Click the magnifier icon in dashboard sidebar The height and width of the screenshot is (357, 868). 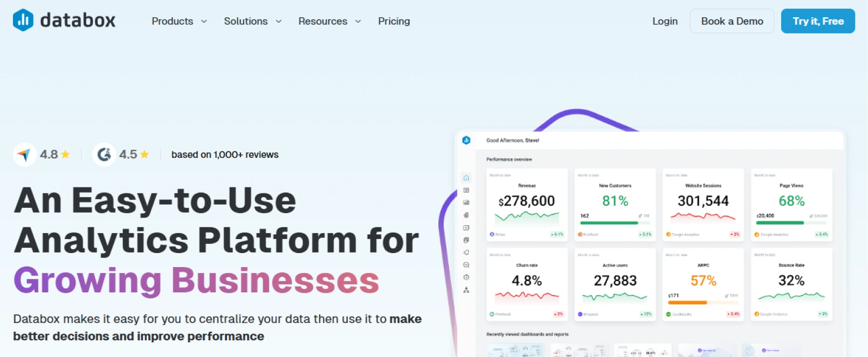466,265
